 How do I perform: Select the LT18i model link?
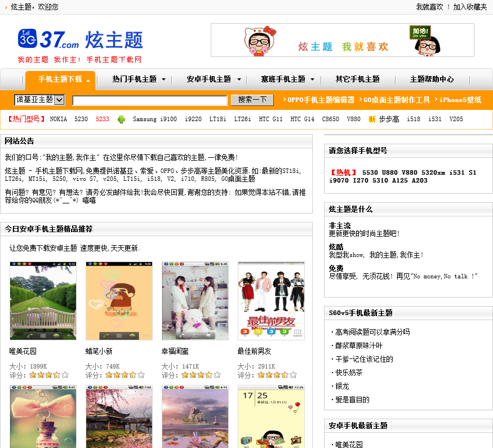tap(217, 119)
